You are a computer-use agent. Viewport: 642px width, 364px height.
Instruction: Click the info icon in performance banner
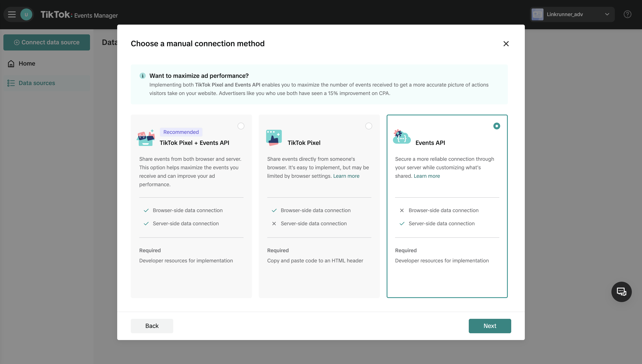point(143,76)
